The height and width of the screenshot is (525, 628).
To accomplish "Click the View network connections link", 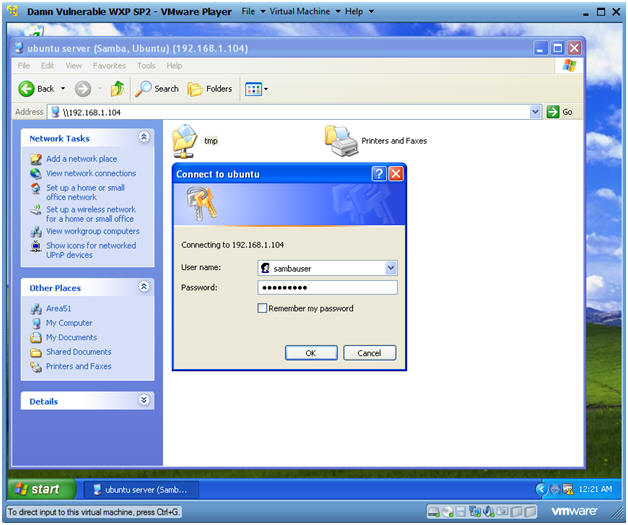I will [91, 173].
